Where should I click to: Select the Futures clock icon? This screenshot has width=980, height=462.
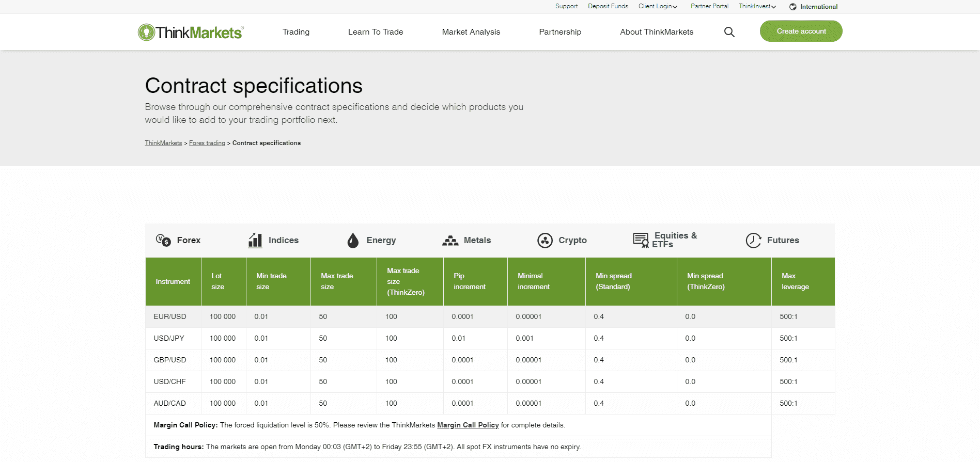(753, 240)
